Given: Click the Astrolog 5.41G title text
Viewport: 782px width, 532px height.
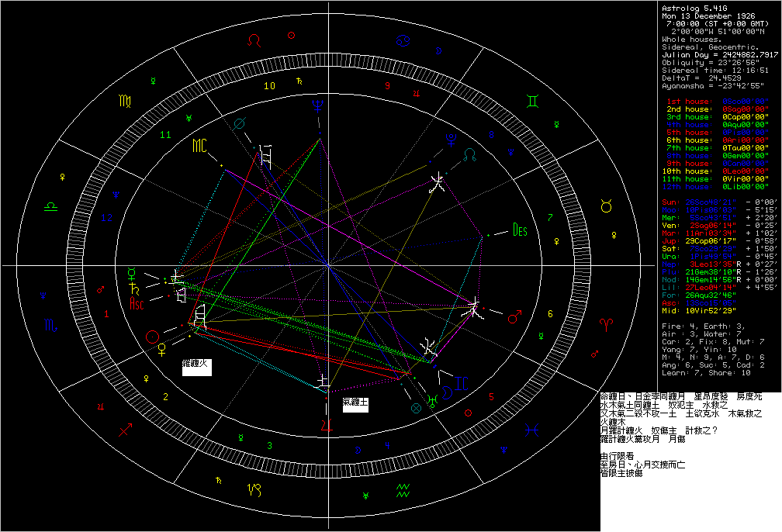Looking at the screenshot, I should click(x=691, y=8).
